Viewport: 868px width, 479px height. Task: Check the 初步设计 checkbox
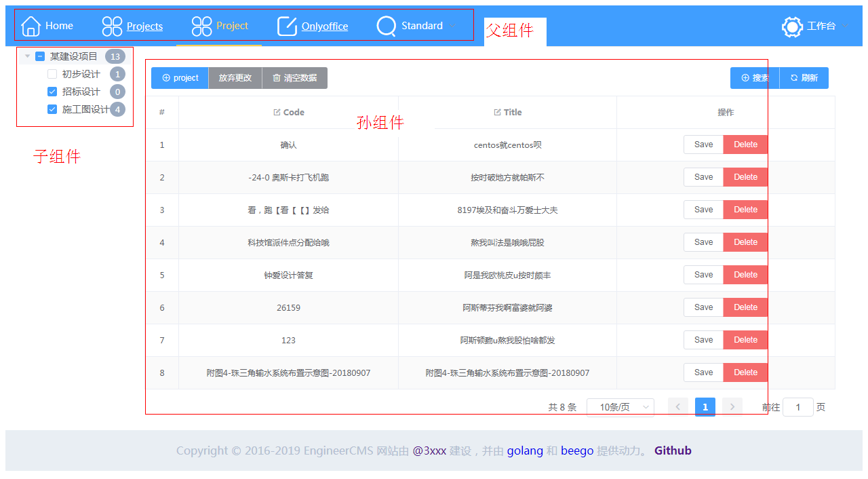52,74
